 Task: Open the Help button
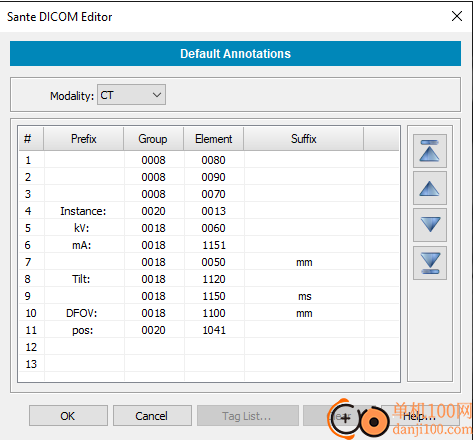(x=420, y=416)
